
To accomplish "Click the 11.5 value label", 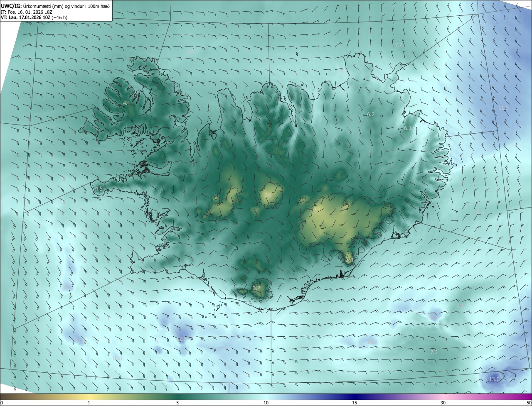I will (503, 108).
